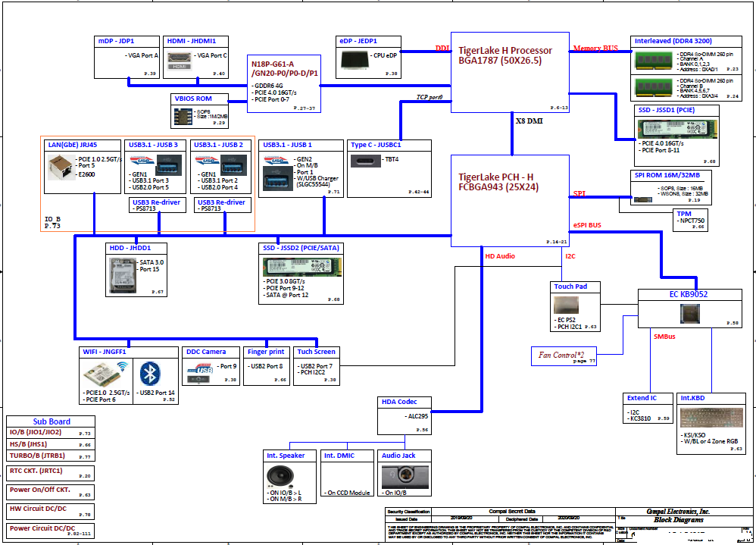This screenshot has height=545, width=756.
Task: Select the TigerLake H Processor block
Action: click(510, 72)
